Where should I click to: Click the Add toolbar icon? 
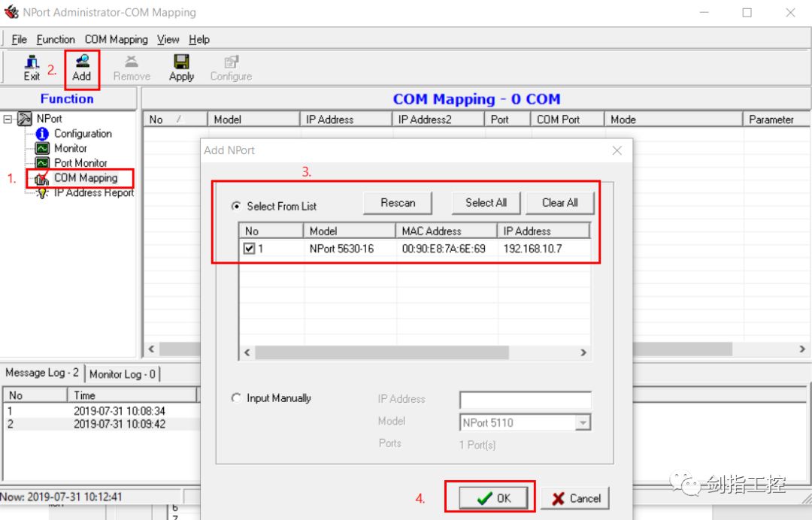[x=82, y=68]
